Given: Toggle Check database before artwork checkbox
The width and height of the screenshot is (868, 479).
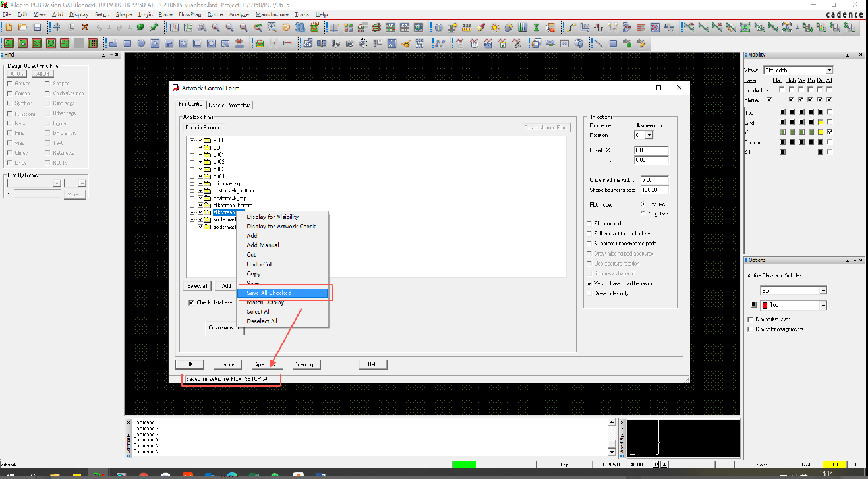Looking at the screenshot, I should pyautogui.click(x=191, y=302).
